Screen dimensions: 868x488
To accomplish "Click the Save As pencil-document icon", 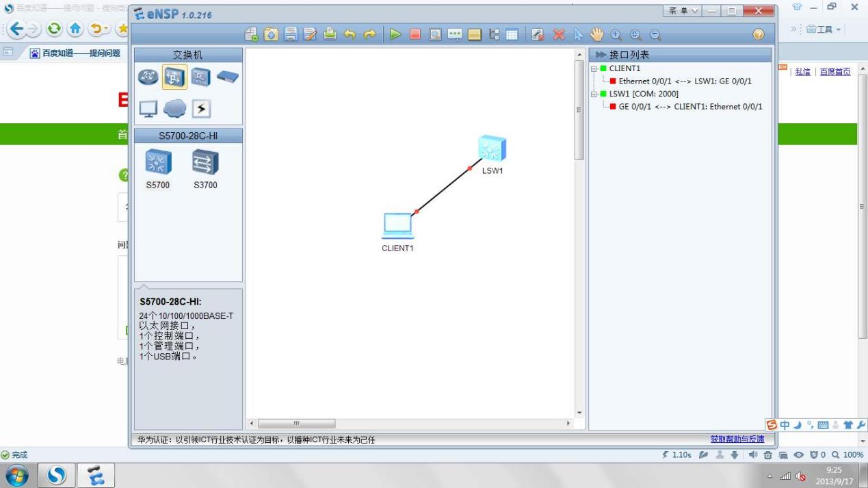I will (x=310, y=34).
